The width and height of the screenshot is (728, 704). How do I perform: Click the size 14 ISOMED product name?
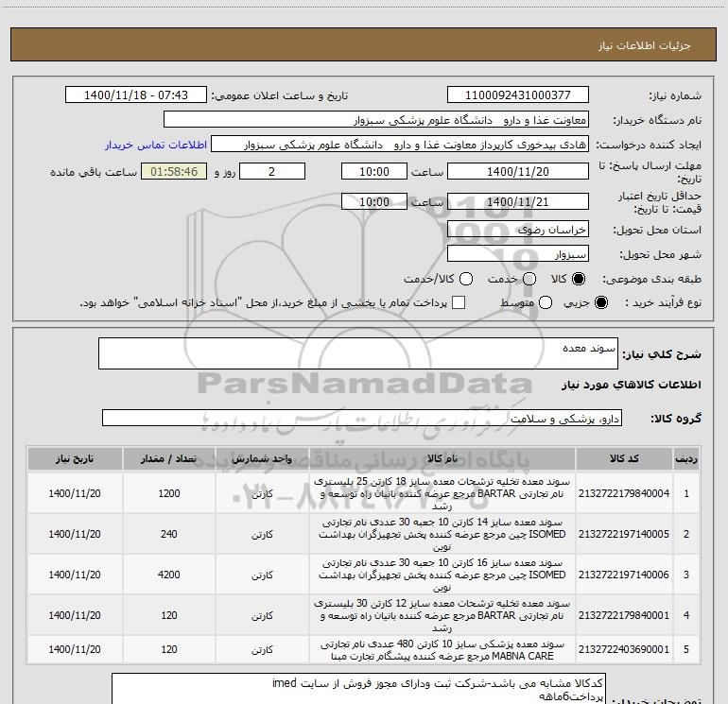pos(442,534)
